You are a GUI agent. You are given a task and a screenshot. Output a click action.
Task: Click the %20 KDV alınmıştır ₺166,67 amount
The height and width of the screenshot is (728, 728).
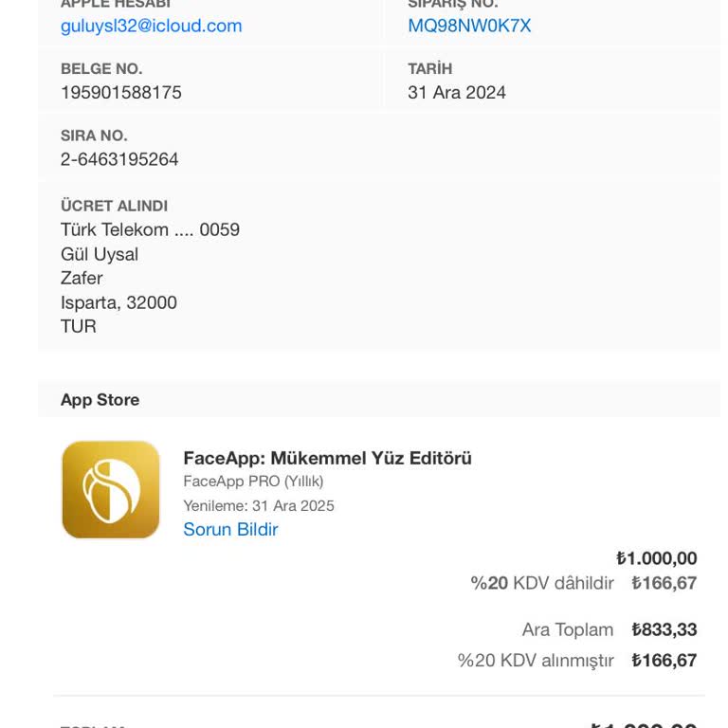(x=664, y=660)
